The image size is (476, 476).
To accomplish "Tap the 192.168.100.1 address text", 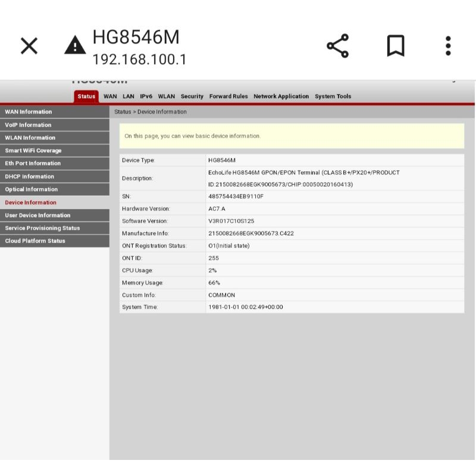I will pos(139,59).
